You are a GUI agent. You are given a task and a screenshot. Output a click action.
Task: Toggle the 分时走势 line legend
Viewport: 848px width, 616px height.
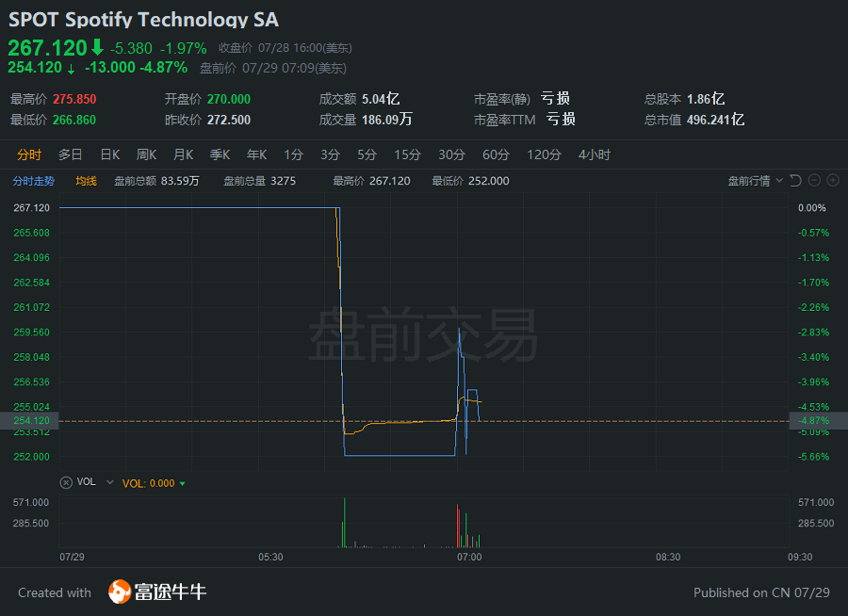pyautogui.click(x=34, y=181)
